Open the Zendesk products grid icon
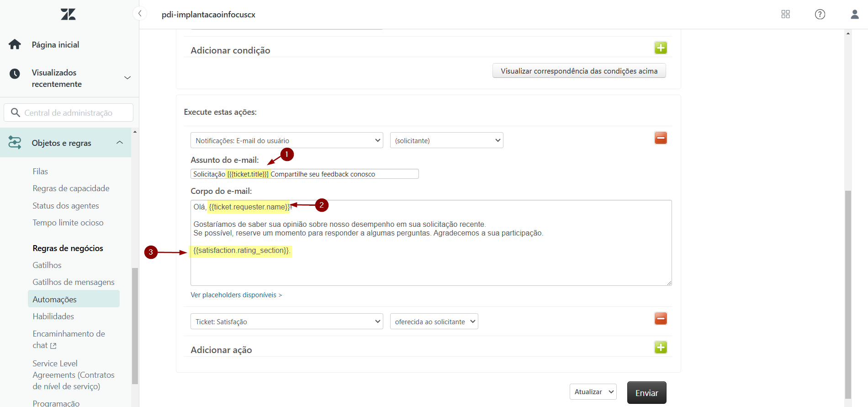Screen dimensions: 868x407 point(785,14)
